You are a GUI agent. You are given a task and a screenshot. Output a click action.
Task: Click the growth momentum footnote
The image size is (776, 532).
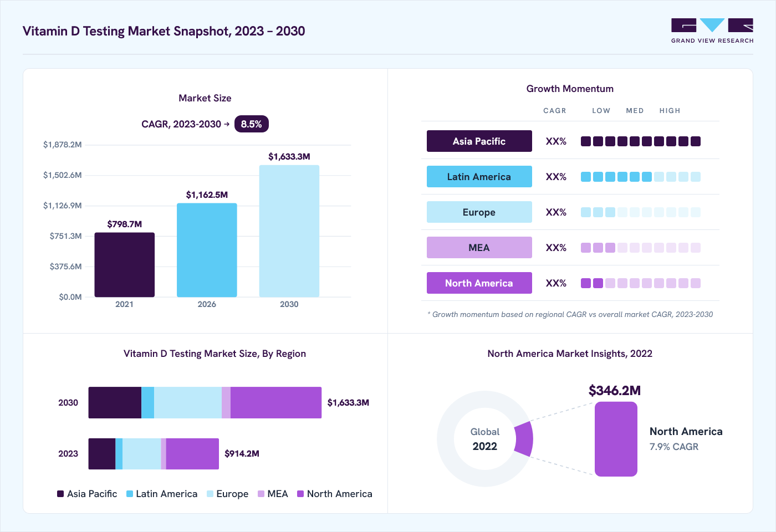coord(570,314)
